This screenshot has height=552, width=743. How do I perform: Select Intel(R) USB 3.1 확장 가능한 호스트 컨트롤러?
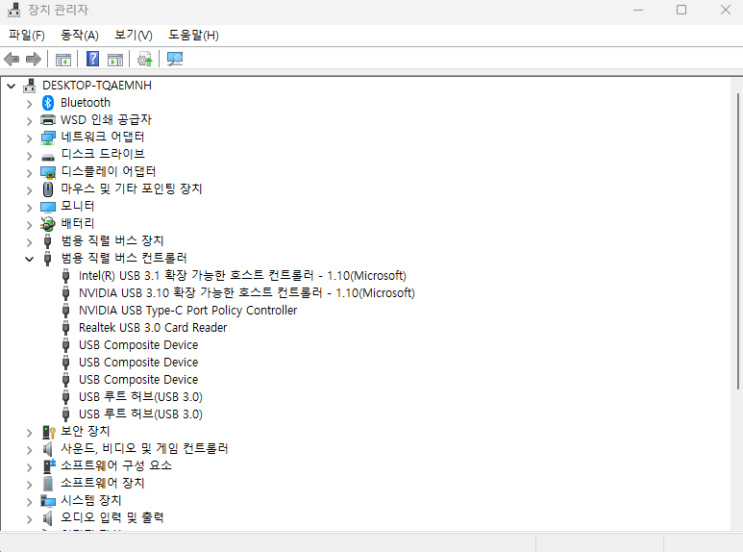[x=243, y=276]
